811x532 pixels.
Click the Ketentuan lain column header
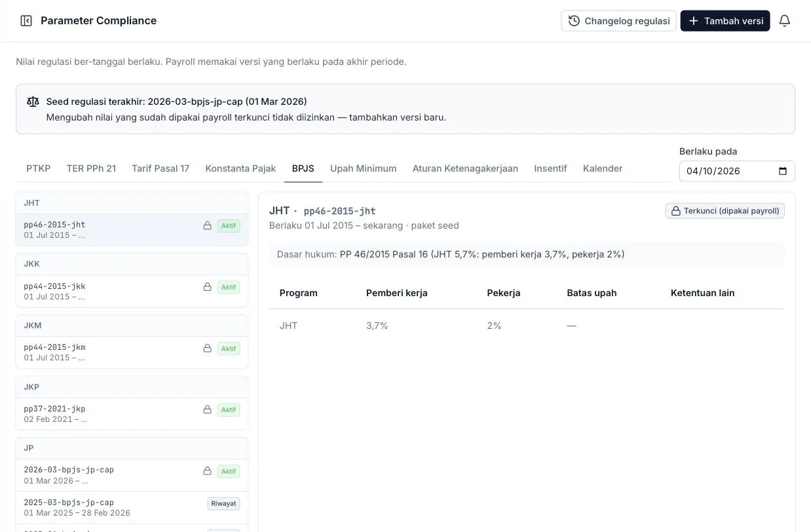tap(702, 293)
